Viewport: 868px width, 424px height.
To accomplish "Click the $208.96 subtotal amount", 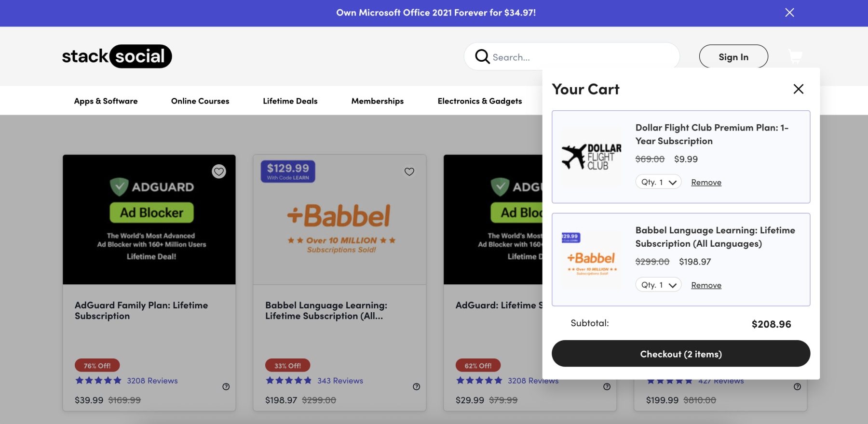I will click(x=771, y=324).
